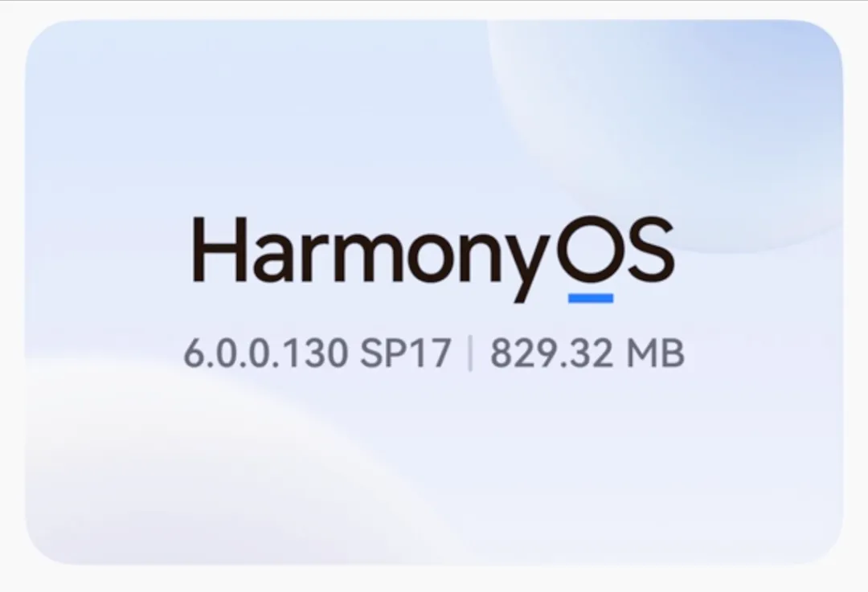Click the 6.0.0.130 version number
The height and width of the screenshot is (592, 868).
click(x=266, y=353)
